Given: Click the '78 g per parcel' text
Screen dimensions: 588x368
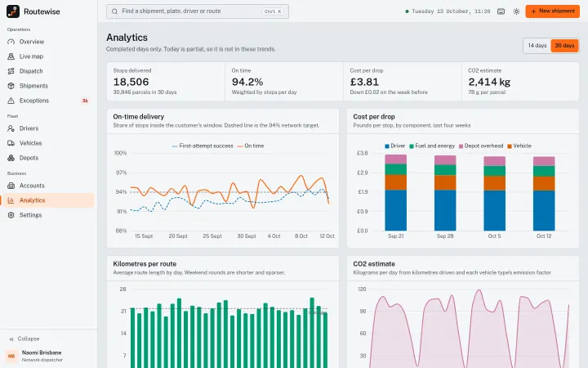Looking at the screenshot, I should [x=487, y=92].
